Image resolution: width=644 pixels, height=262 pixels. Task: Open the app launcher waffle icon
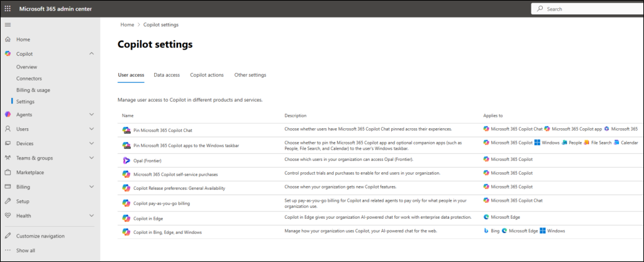[x=8, y=9]
